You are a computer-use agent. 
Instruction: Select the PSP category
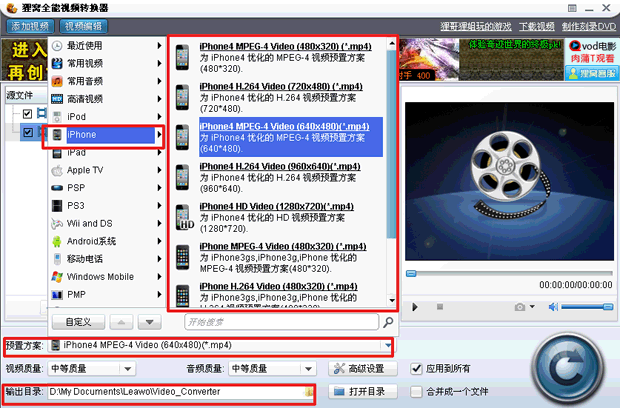point(107,188)
